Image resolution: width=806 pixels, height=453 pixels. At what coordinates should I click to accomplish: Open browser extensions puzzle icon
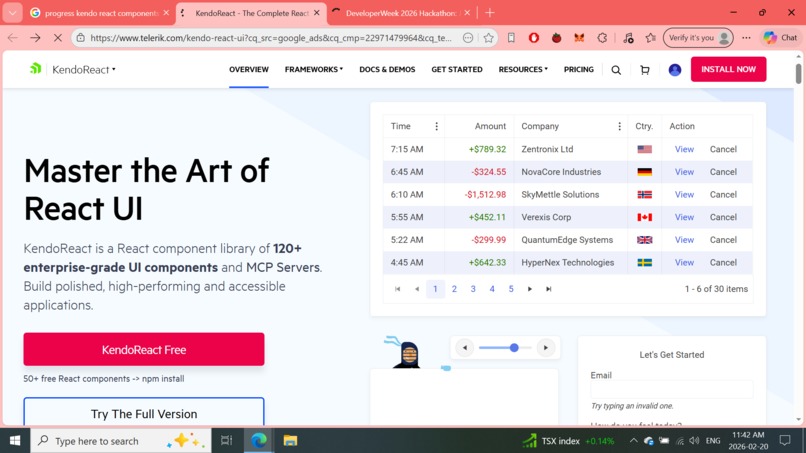pos(602,38)
